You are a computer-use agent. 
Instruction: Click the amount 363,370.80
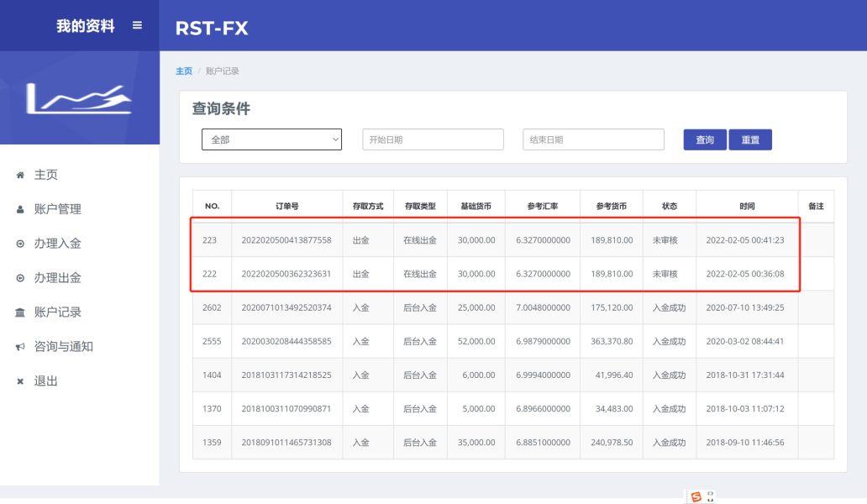click(612, 341)
